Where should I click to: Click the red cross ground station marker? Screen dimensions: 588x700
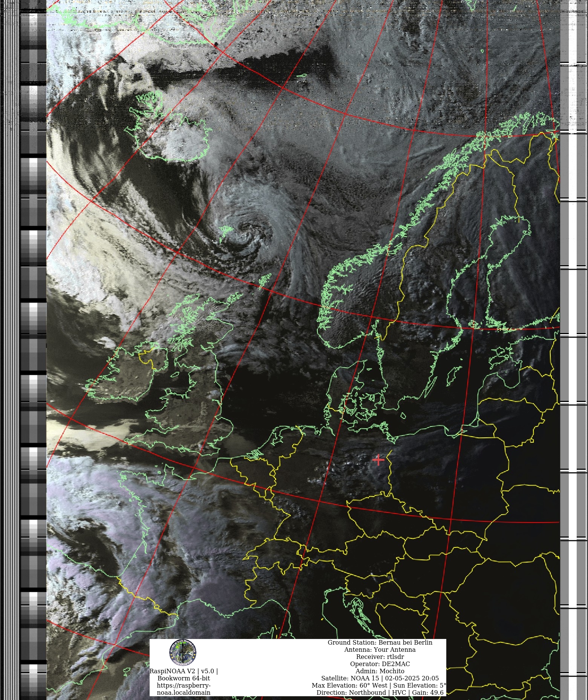[x=378, y=460]
